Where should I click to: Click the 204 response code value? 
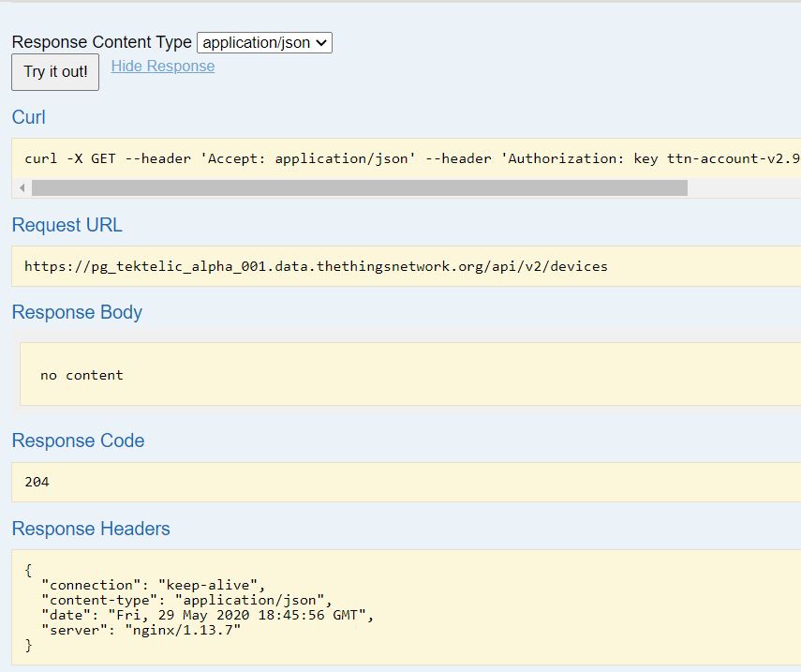[x=37, y=482]
